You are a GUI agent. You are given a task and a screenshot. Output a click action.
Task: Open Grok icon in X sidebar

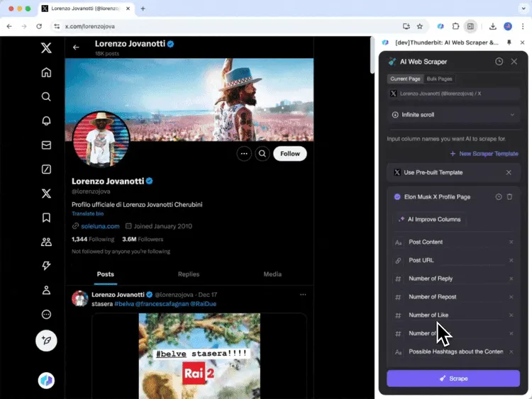46,169
